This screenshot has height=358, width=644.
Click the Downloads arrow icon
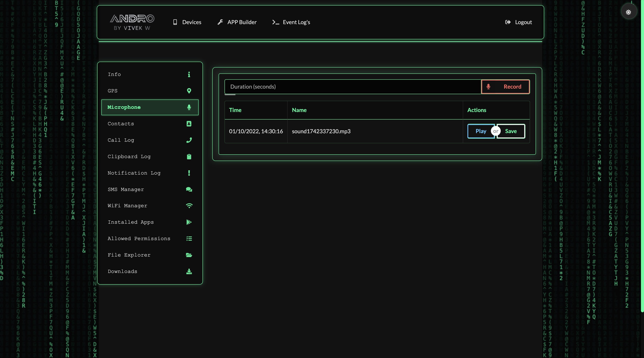pyautogui.click(x=189, y=271)
